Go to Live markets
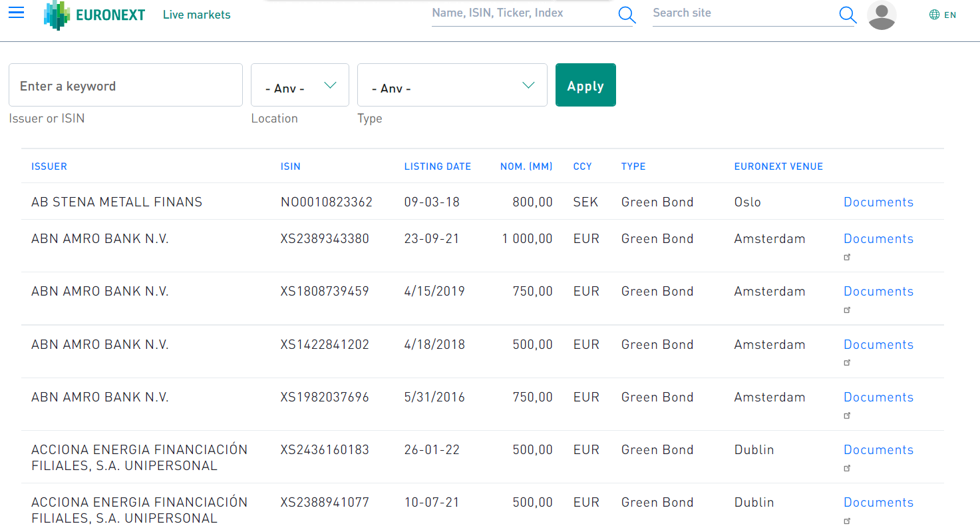980x532 pixels. [197, 15]
